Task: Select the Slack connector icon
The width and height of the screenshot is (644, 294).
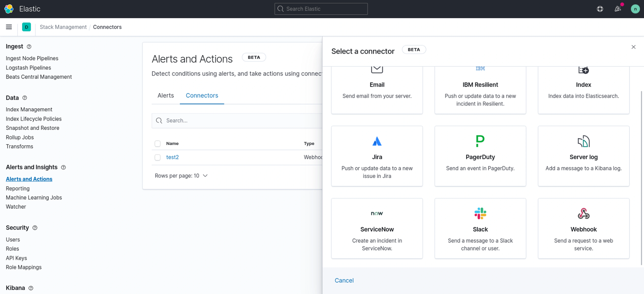Action: [x=480, y=213]
